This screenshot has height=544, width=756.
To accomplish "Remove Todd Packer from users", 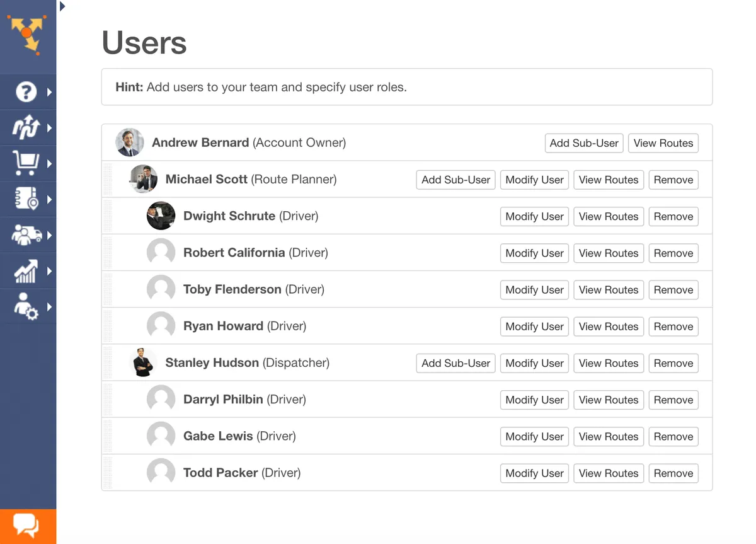I will click(673, 473).
